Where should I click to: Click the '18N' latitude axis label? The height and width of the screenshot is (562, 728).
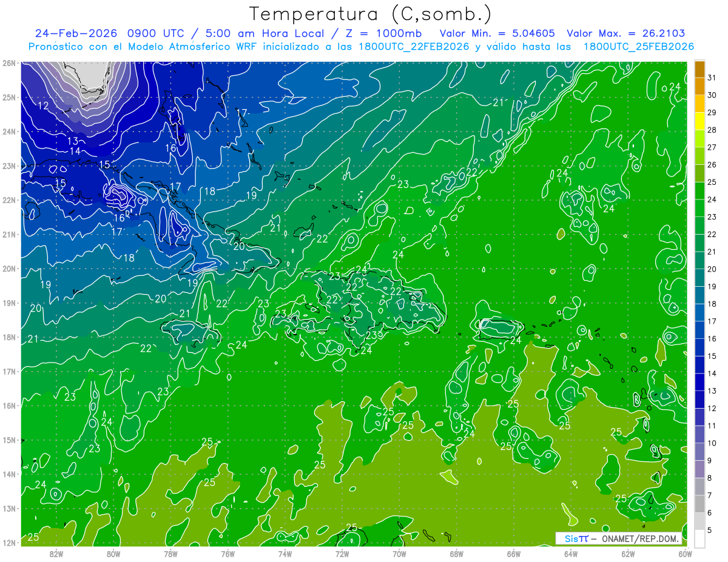(8, 337)
